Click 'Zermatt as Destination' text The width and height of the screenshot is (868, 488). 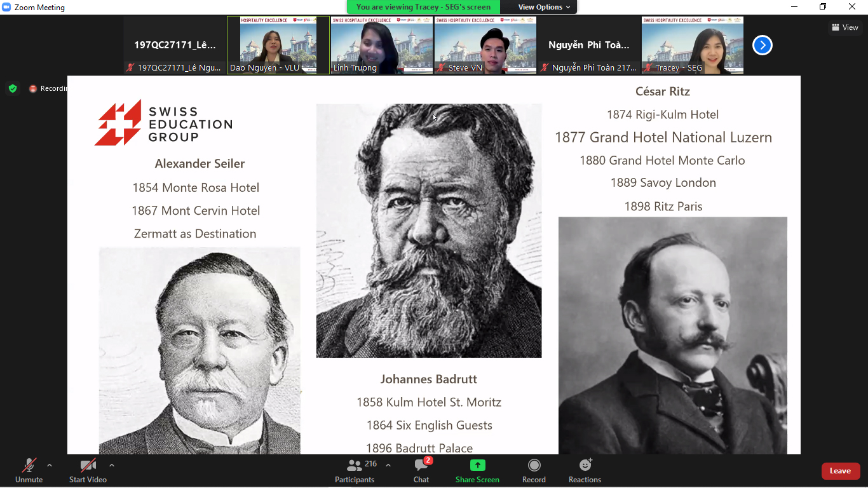pyautogui.click(x=195, y=234)
